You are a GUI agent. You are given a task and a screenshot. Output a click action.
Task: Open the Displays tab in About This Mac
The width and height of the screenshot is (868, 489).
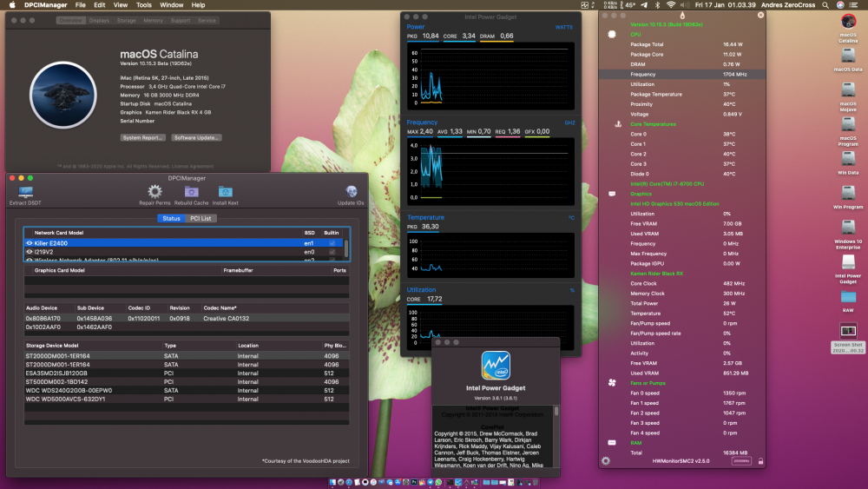coord(99,21)
